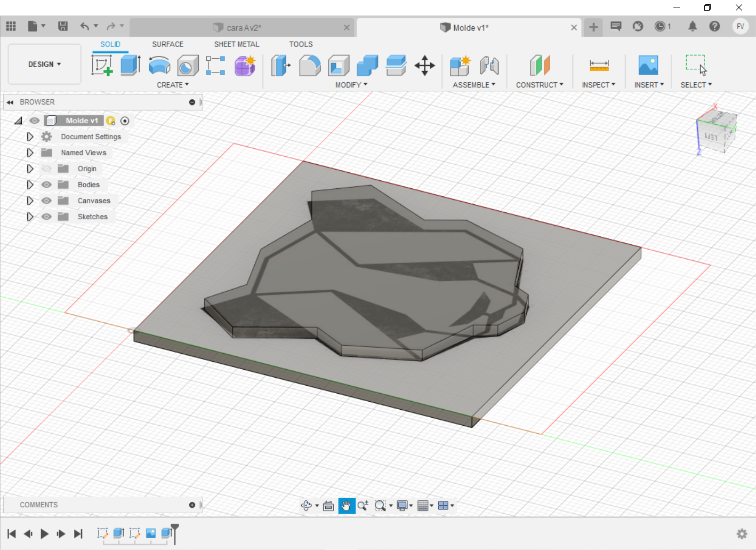Select the Create Sketch tool

[102, 66]
